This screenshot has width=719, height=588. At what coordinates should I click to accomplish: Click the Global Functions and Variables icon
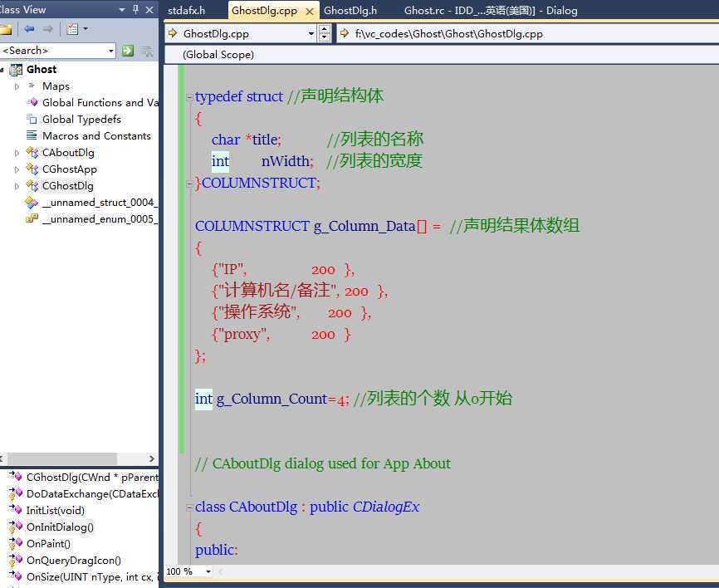(x=32, y=102)
